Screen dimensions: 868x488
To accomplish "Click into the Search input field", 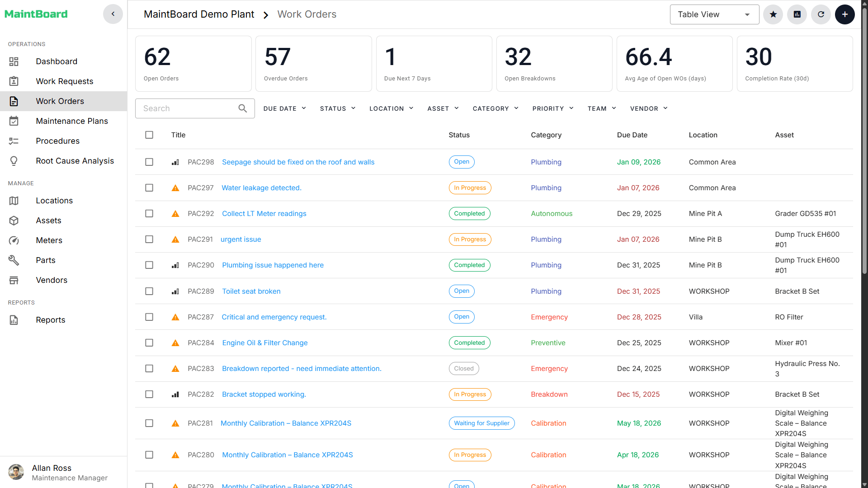I will [x=188, y=108].
